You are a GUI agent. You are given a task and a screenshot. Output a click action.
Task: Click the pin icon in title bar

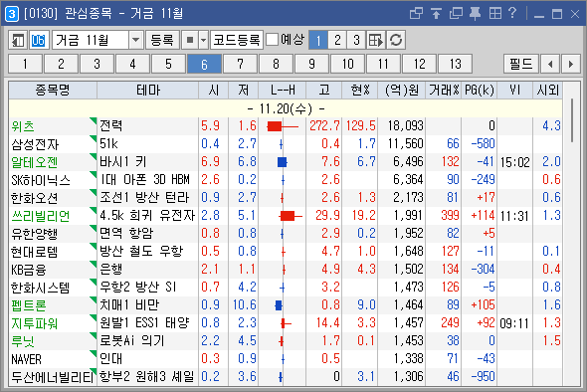[475, 14]
